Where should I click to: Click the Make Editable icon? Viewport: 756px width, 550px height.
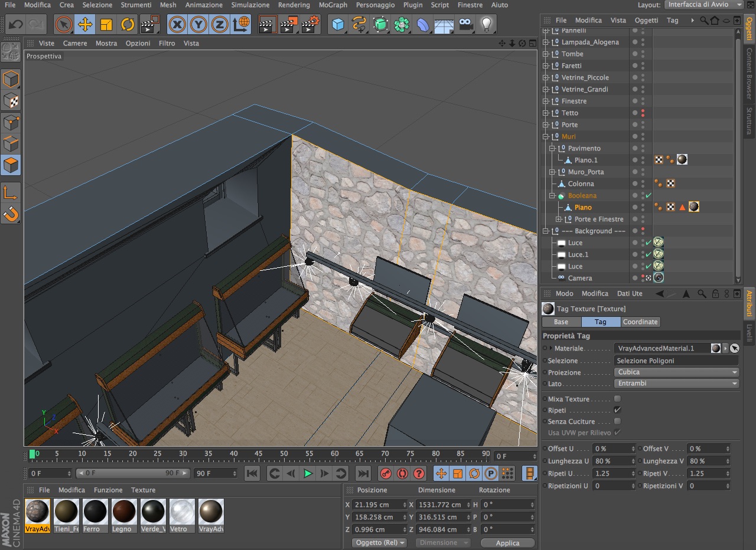[x=11, y=52]
